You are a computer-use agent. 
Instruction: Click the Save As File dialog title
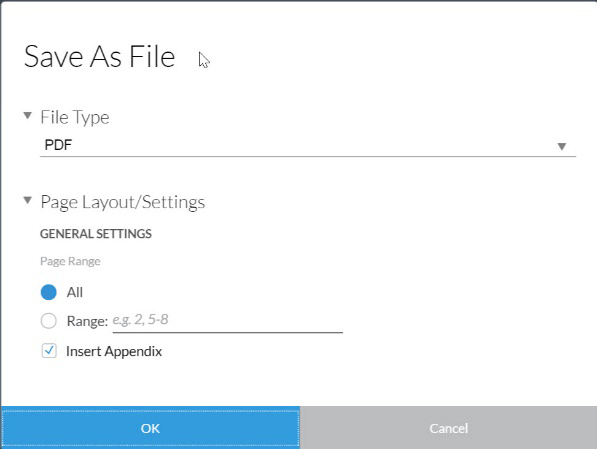(x=99, y=56)
